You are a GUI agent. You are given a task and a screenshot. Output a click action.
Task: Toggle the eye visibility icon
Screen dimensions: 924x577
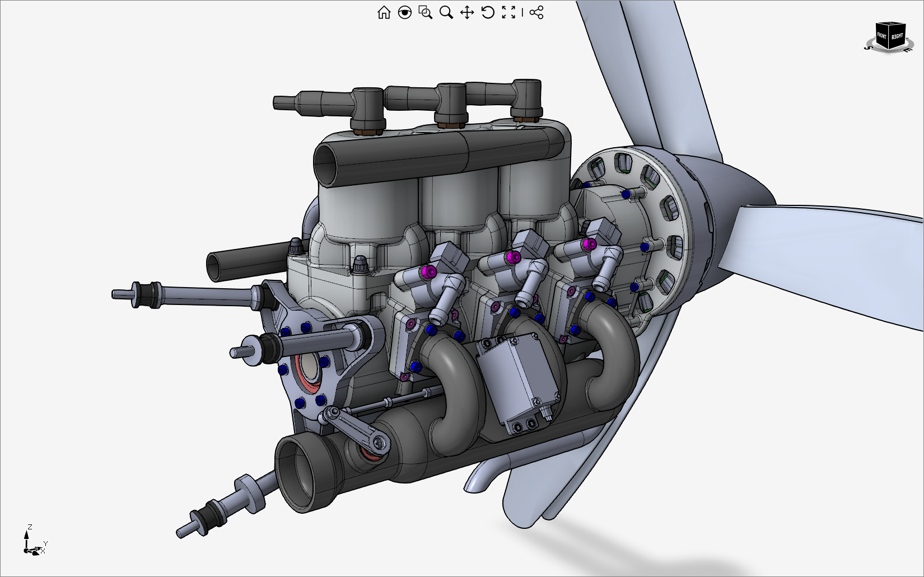coord(404,12)
